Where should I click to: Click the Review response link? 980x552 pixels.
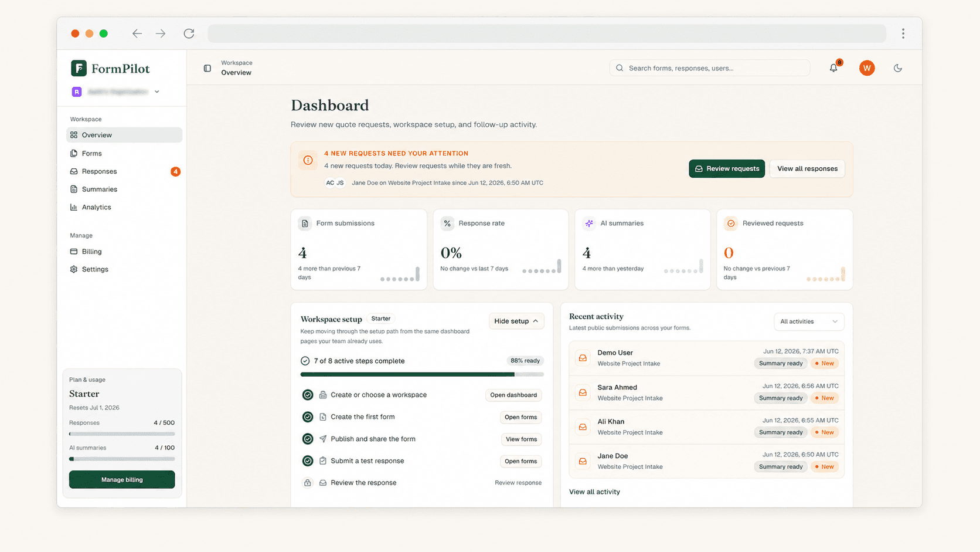518,483
